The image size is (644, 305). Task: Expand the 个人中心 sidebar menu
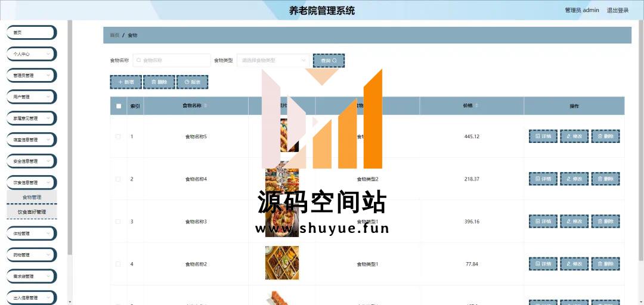32,54
